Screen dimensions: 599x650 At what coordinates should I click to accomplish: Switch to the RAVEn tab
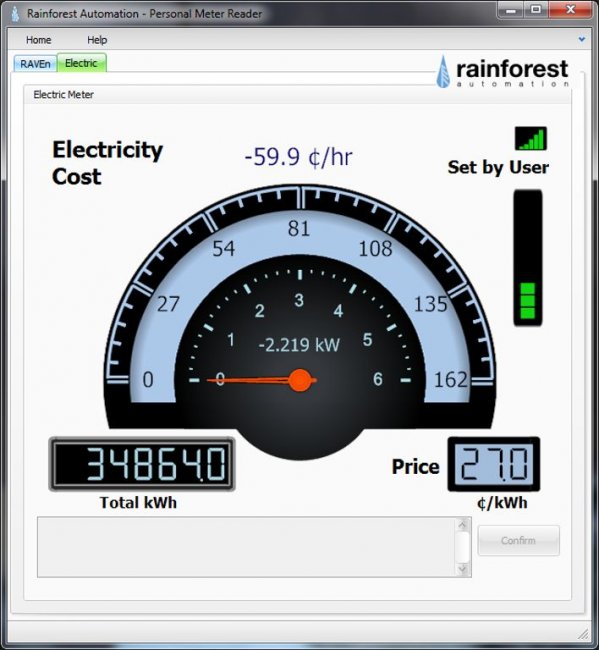(x=35, y=64)
